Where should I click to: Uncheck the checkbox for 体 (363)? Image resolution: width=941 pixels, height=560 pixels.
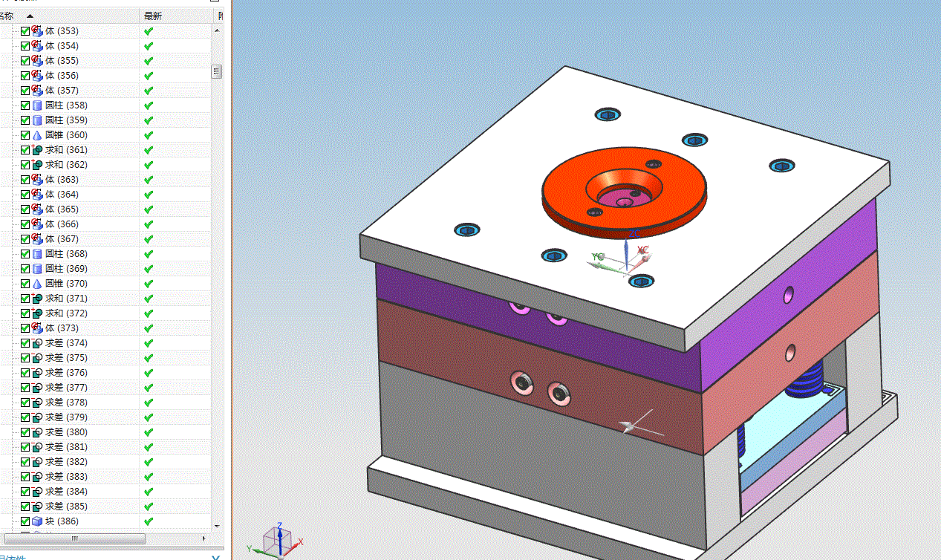pos(25,179)
